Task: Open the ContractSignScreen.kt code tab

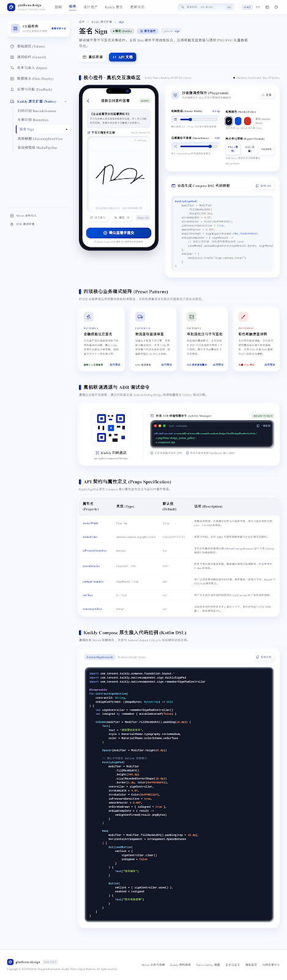Action: [99, 657]
